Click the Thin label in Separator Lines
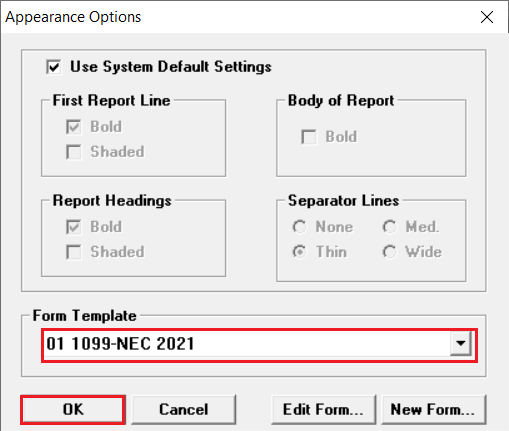Image resolution: width=509 pixels, height=431 pixels. click(x=331, y=252)
